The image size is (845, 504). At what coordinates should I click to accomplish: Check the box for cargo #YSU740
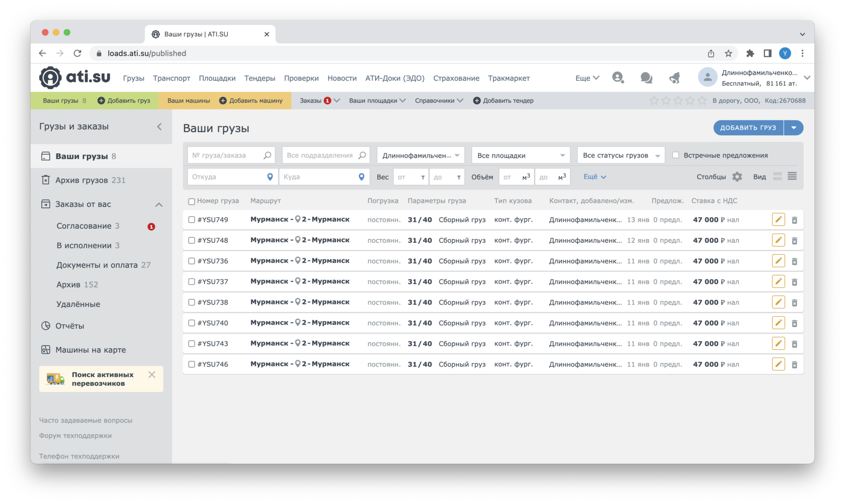click(192, 323)
